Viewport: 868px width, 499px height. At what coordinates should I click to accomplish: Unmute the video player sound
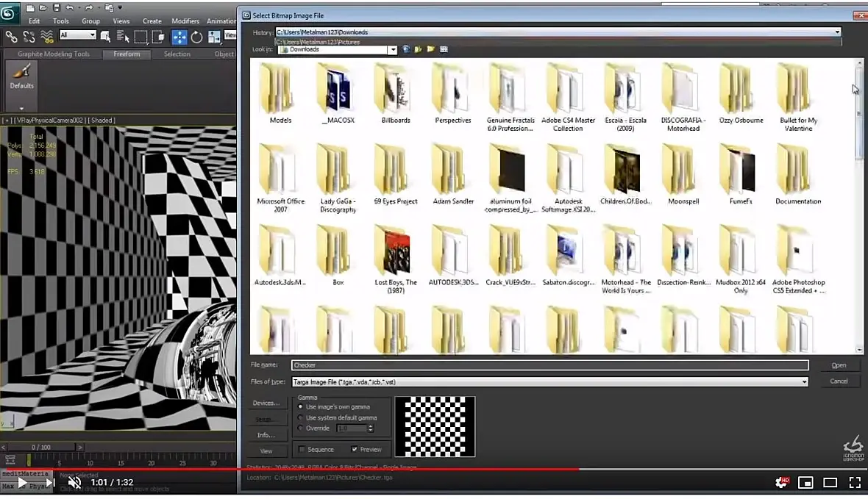74,483
